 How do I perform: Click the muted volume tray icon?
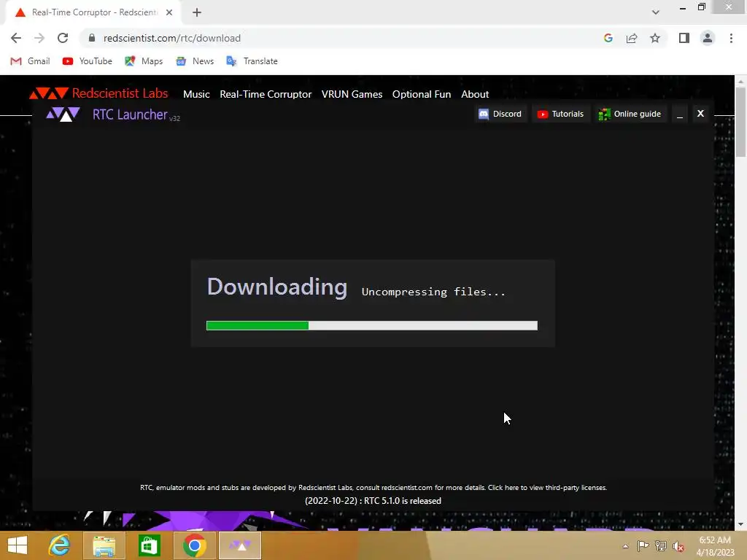[678, 546]
